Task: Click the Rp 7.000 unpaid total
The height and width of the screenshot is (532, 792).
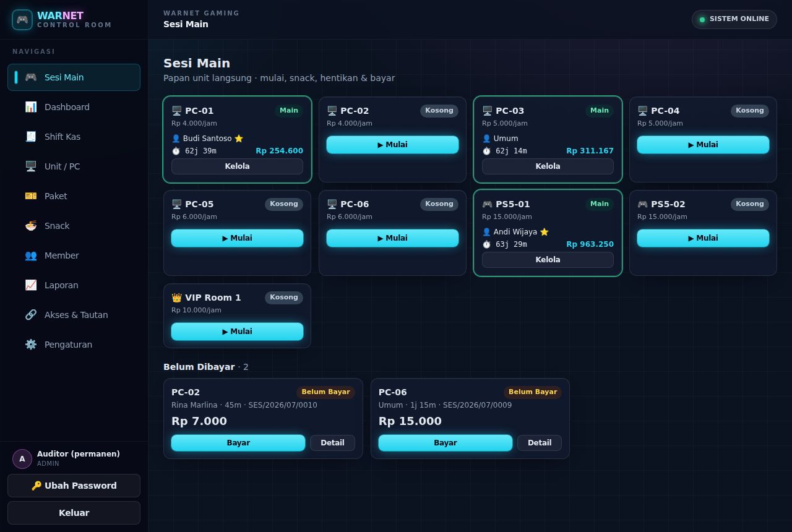Action: coord(199,421)
